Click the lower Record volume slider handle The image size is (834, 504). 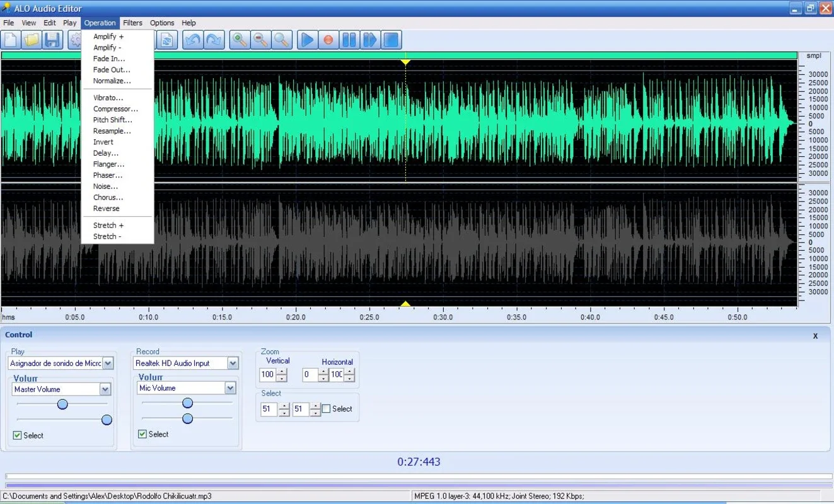(187, 418)
